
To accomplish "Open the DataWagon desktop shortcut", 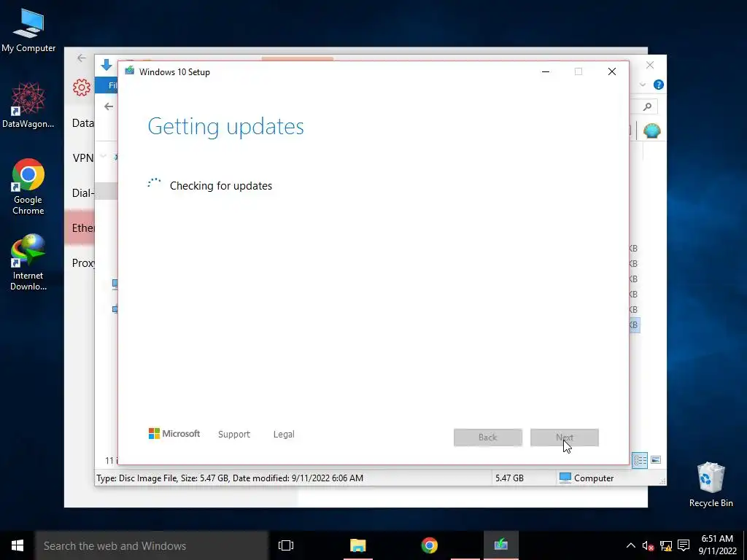I will [28, 105].
